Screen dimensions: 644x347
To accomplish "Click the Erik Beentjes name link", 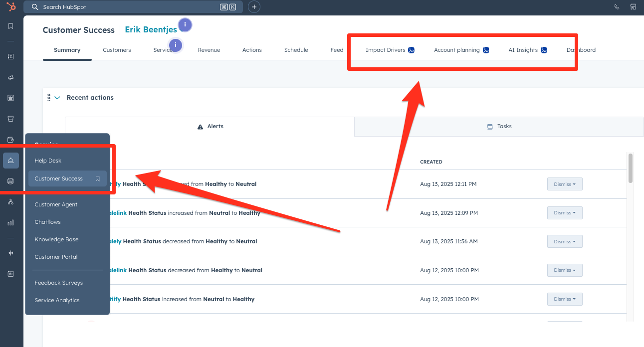I will [x=151, y=30].
